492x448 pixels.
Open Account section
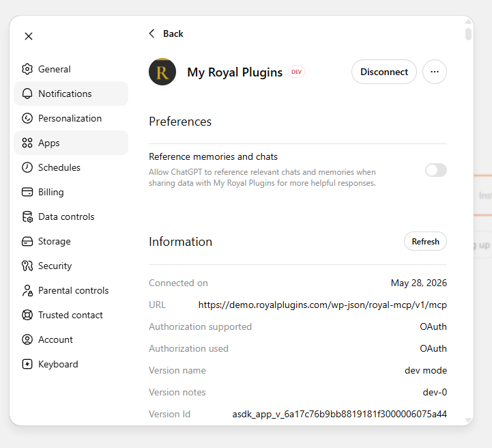click(71, 339)
